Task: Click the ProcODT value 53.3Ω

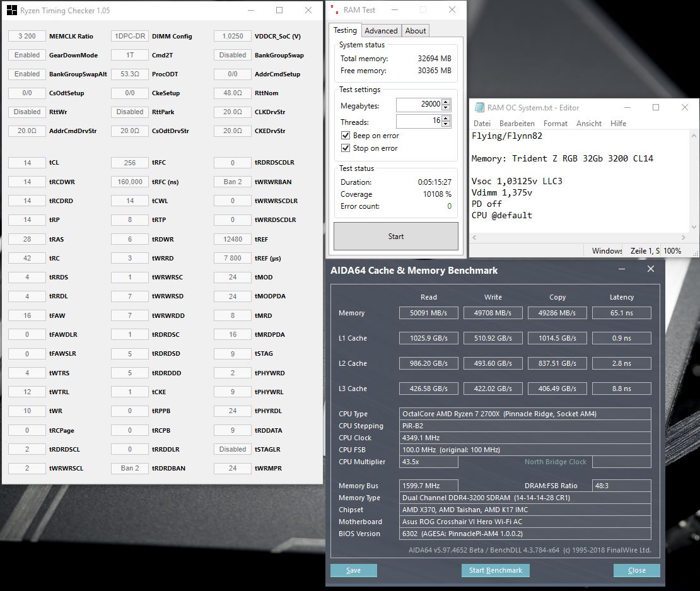Action: (x=130, y=74)
